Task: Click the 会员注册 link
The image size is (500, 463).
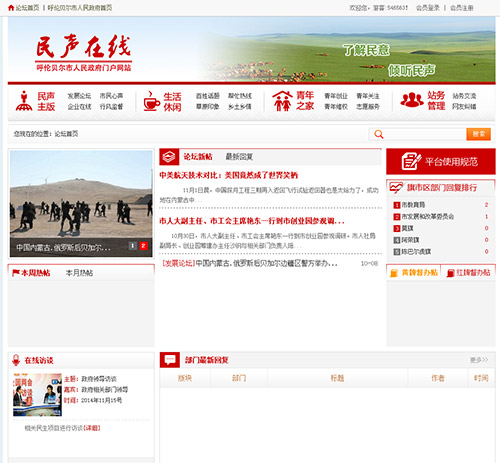Action: [x=462, y=8]
